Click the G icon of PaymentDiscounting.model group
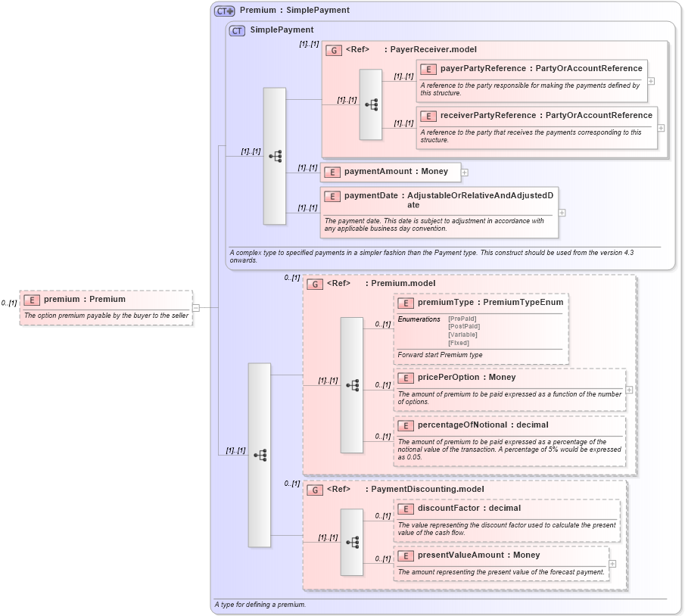This screenshot has width=685, height=616. pos(314,489)
